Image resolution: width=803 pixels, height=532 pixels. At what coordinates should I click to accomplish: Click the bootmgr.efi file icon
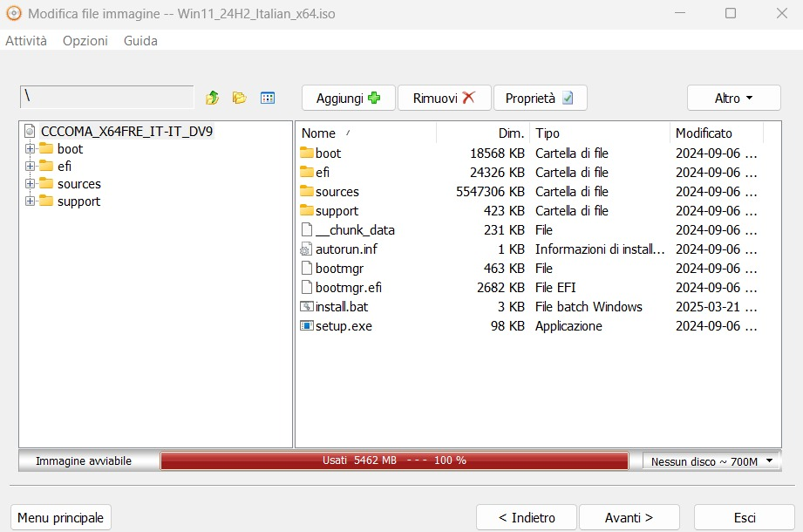point(307,287)
